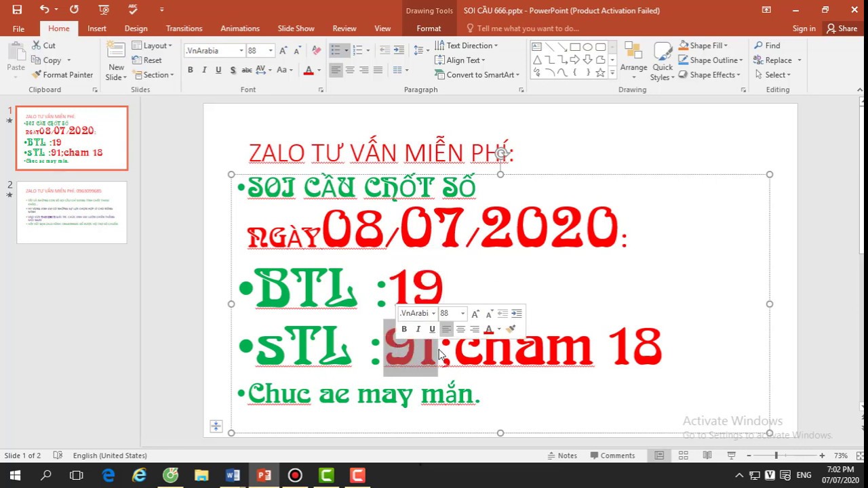Image resolution: width=868 pixels, height=488 pixels.
Task: Increase font size in ribbon
Action: pos(283,51)
